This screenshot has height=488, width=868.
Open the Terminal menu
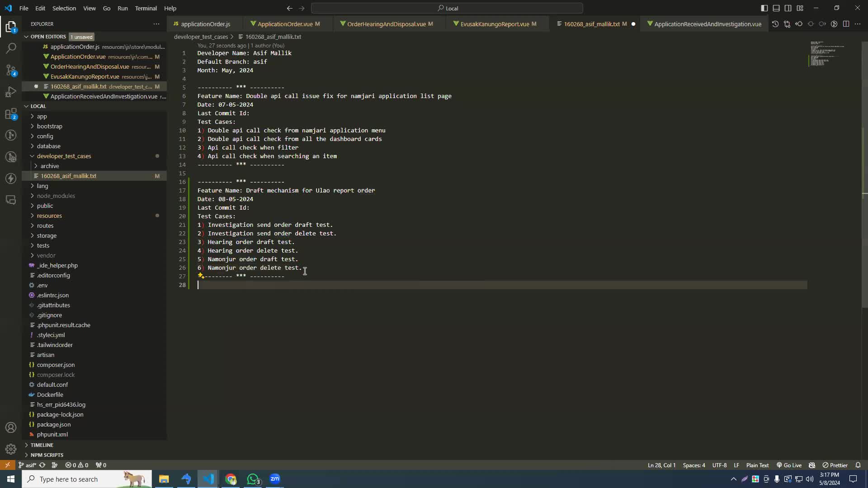pyautogui.click(x=146, y=8)
